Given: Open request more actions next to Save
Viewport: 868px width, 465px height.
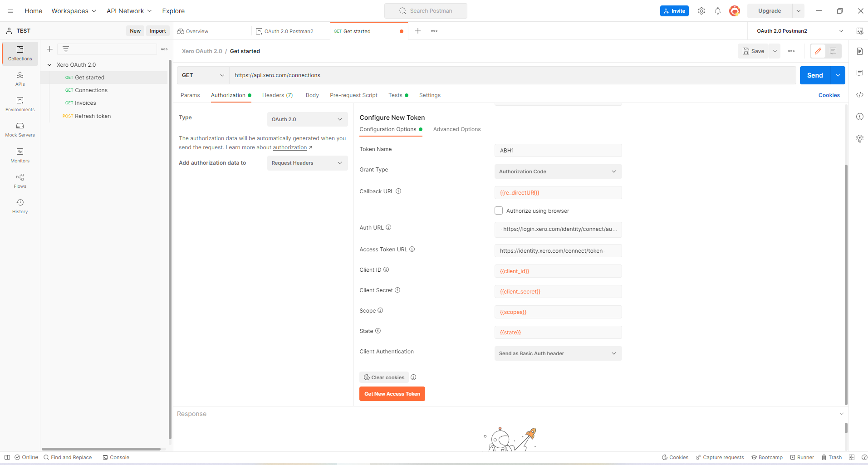Looking at the screenshot, I should click(791, 51).
